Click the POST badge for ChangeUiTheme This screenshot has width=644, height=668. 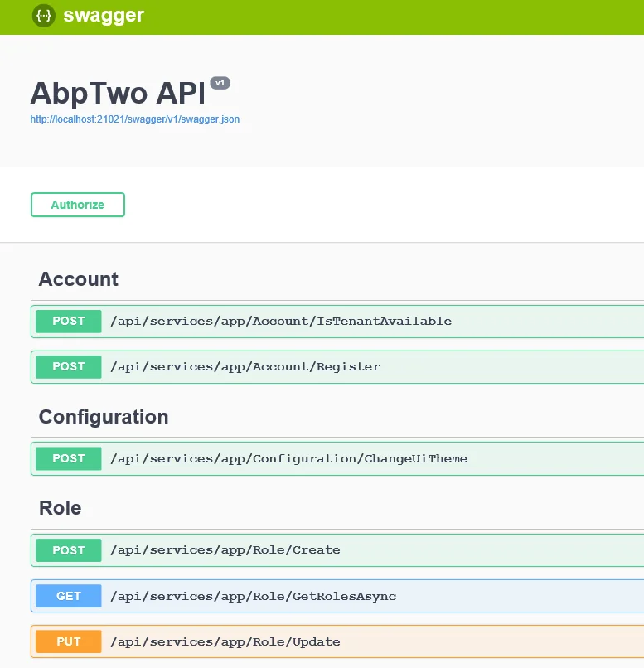pyautogui.click(x=68, y=458)
